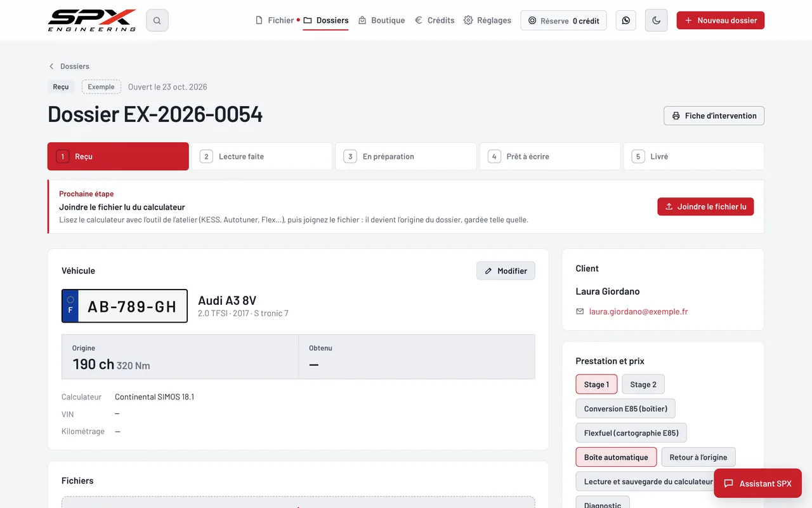Image resolution: width=812 pixels, height=508 pixels.
Task: Select step 4 Prêt à écrire
Action: 550,156
